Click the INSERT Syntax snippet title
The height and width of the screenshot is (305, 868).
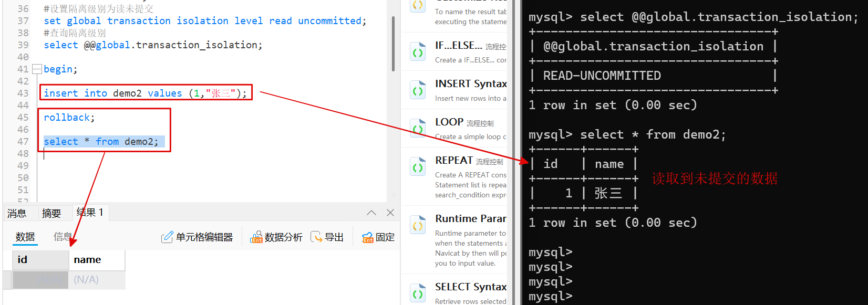(471, 84)
